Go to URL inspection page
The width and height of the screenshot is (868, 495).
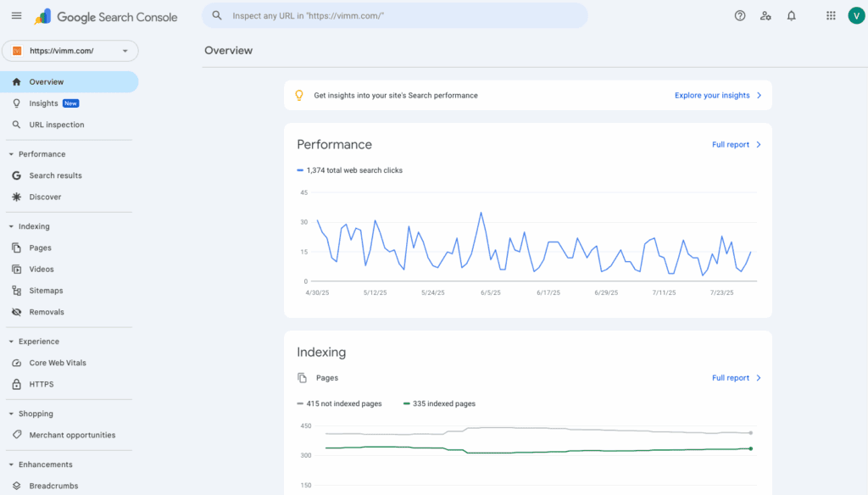(x=57, y=125)
